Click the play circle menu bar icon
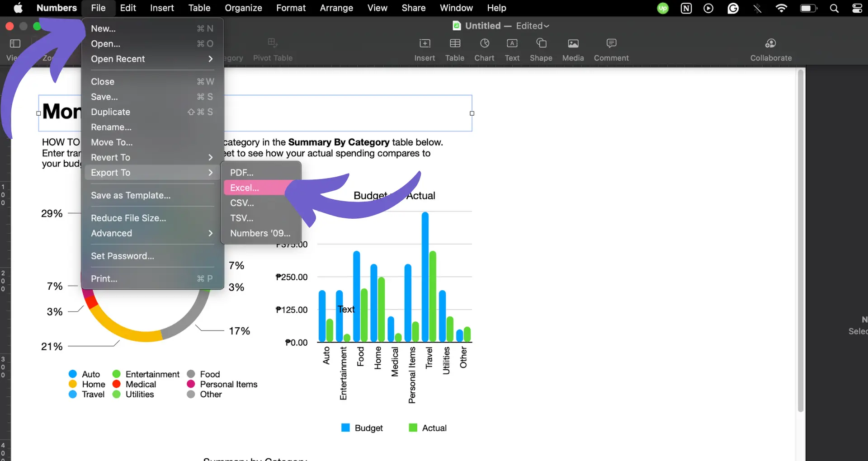 708,8
